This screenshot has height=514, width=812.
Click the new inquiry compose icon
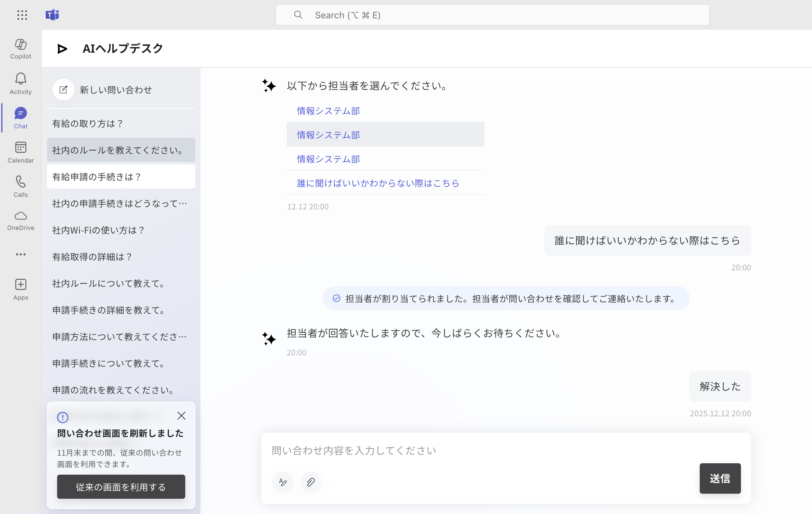(63, 90)
